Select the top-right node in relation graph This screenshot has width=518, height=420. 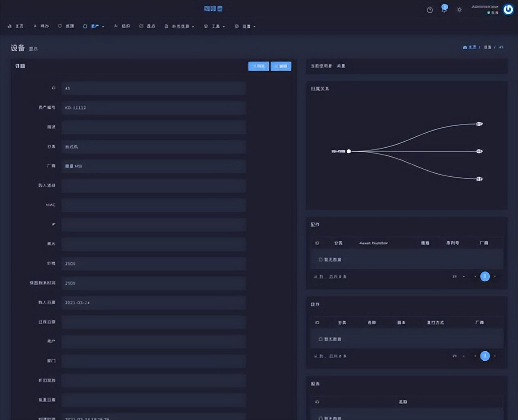click(x=480, y=124)
